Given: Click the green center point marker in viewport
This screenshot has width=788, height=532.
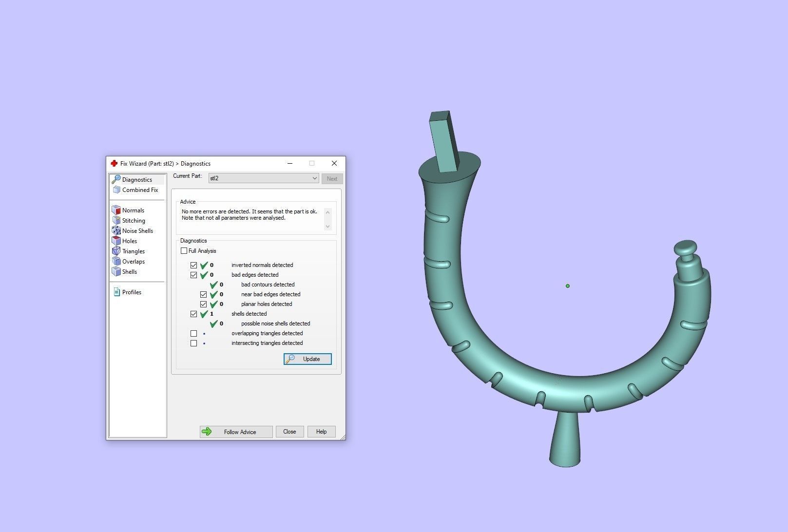Looking at the screenshot, I should [x=568, y=286].
